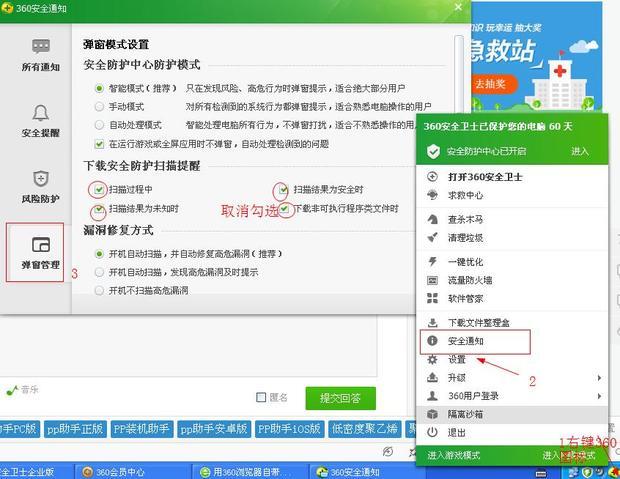Open the 所有通知 sidebar section
Viewport: 620px width, 479px height.
tap(40, 55)
